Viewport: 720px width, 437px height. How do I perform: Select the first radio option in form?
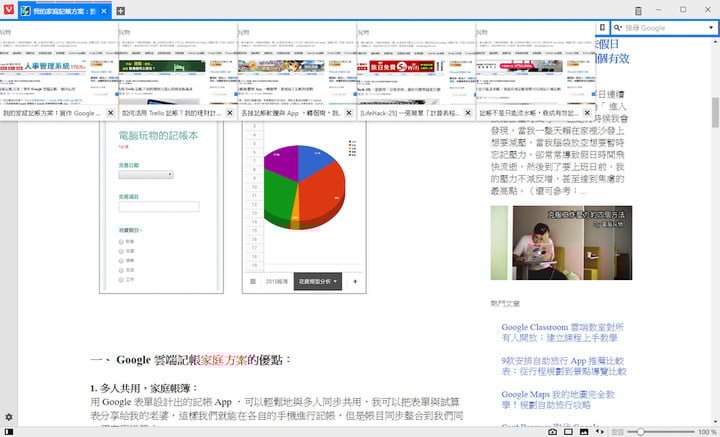(x=121, y=241)
